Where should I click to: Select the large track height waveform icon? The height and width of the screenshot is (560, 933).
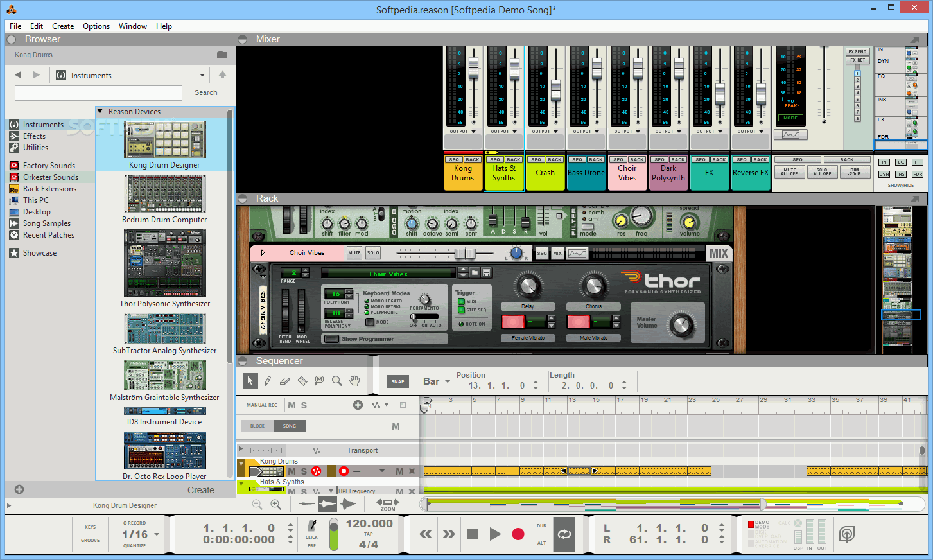click(348, 504)
